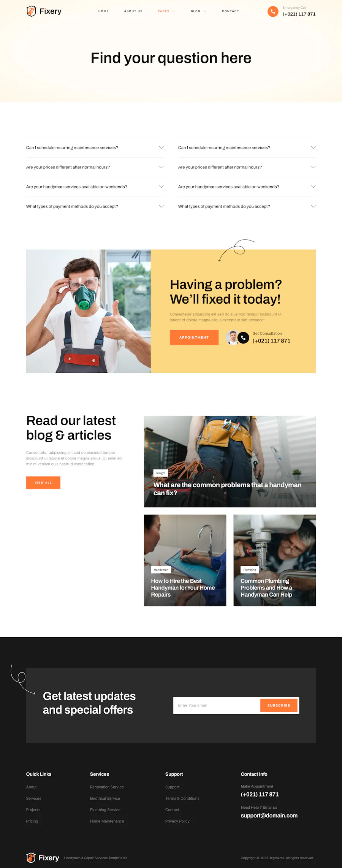The image size is (342, 868).
Task: Open the Contact menu item
Action: (231, 11)
